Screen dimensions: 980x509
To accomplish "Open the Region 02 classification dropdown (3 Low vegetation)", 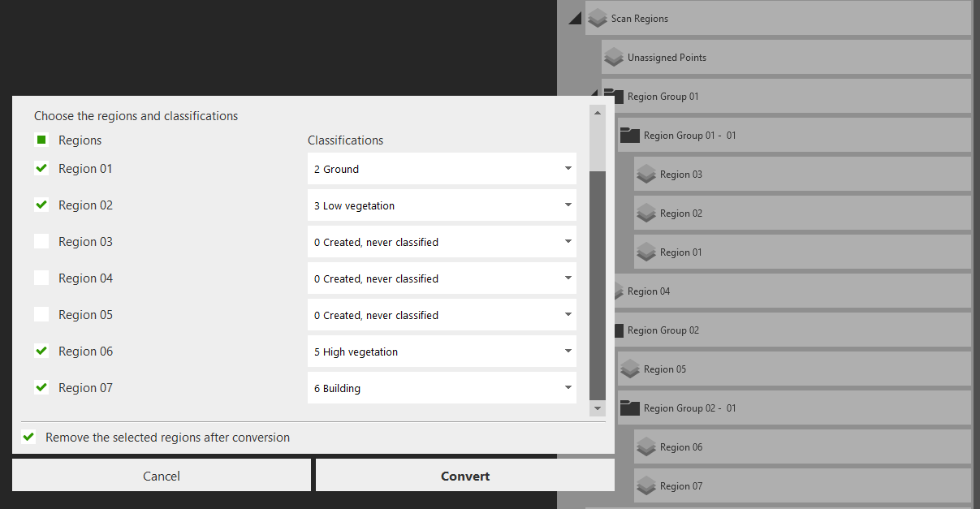I will coord(442,205).
